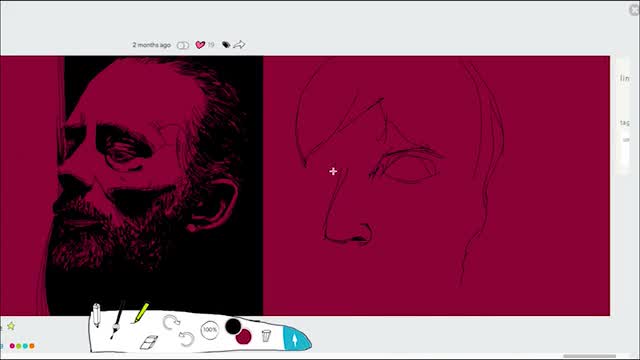
Task: Close the drawing viewer with X button
Action: pyautogui.click(x=634, y=10)
